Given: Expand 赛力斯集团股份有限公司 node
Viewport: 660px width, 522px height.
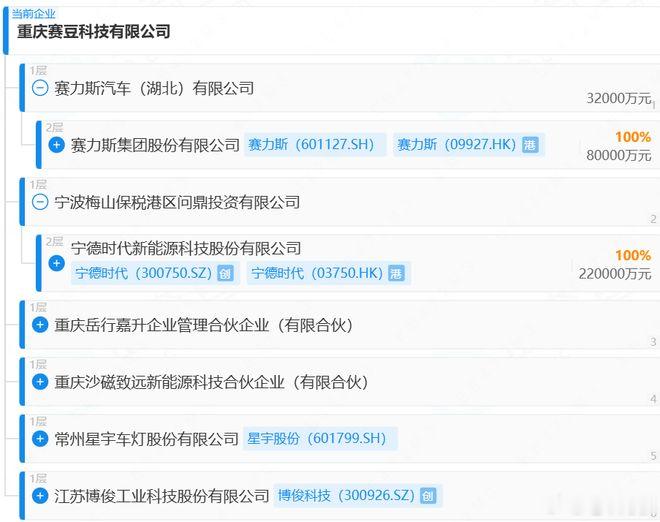Looking at the screenshot, I should 56,145.
